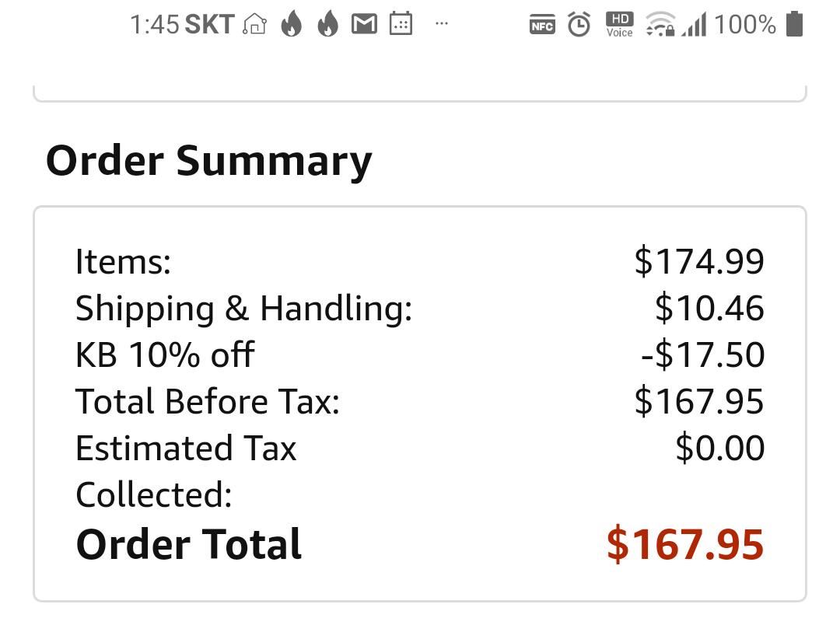Tap the smart home icon in status bar
This screenshot has width=840, height=632.
254,25
